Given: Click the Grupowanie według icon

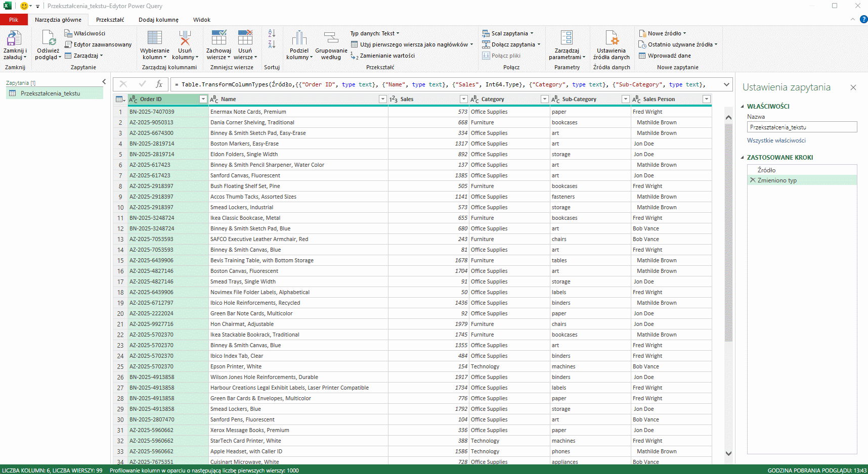Looking at the screenshot, I should pyautogui.click(x=331, y=38).
